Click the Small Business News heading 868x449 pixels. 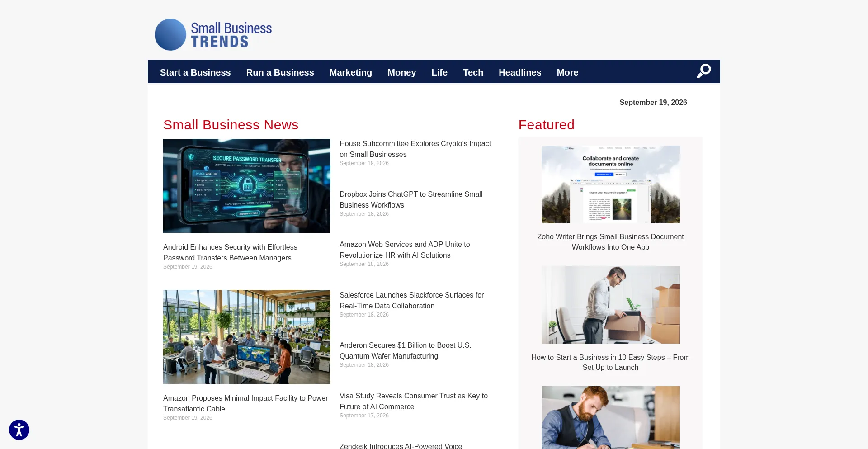[x=231, y=125]
